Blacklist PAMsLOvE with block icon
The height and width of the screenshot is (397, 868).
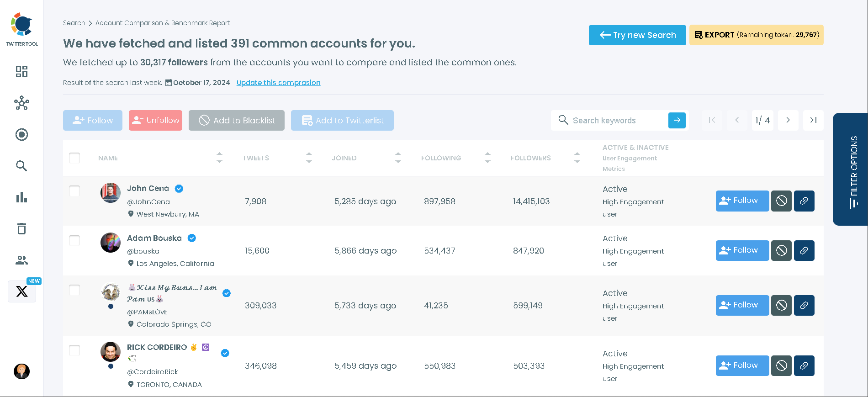click(781, 305)
